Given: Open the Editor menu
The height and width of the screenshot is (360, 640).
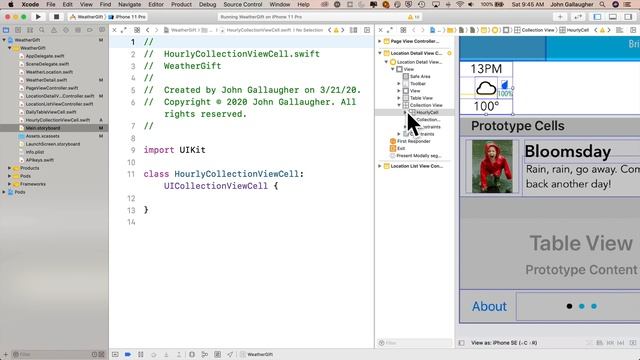Looking at the screenshot, I should 156,4.
